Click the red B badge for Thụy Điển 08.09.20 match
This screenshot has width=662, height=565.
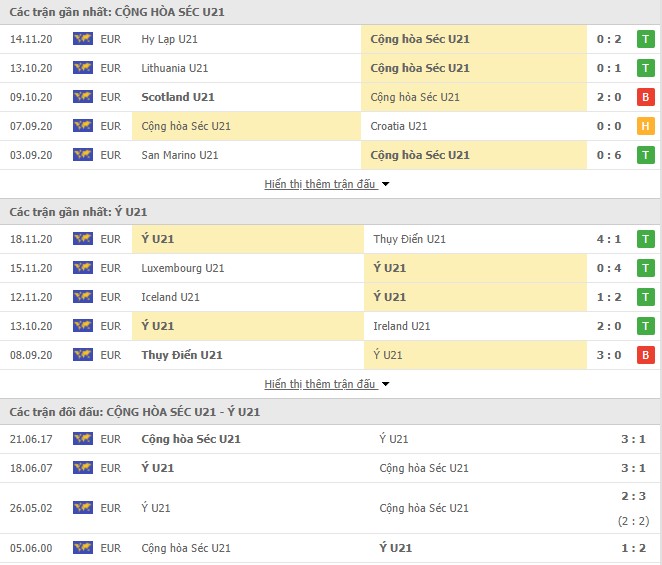[646, 355]
